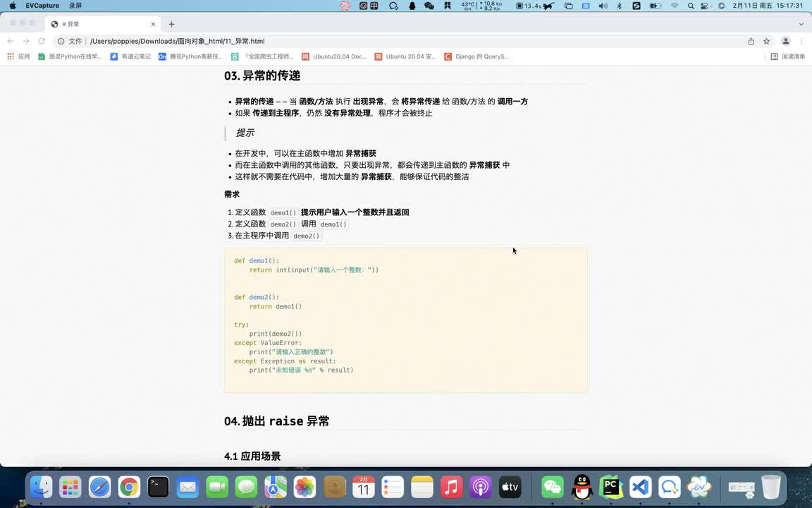Open the Ubuntu20.04 Doc bookmark

pos(334,56)
